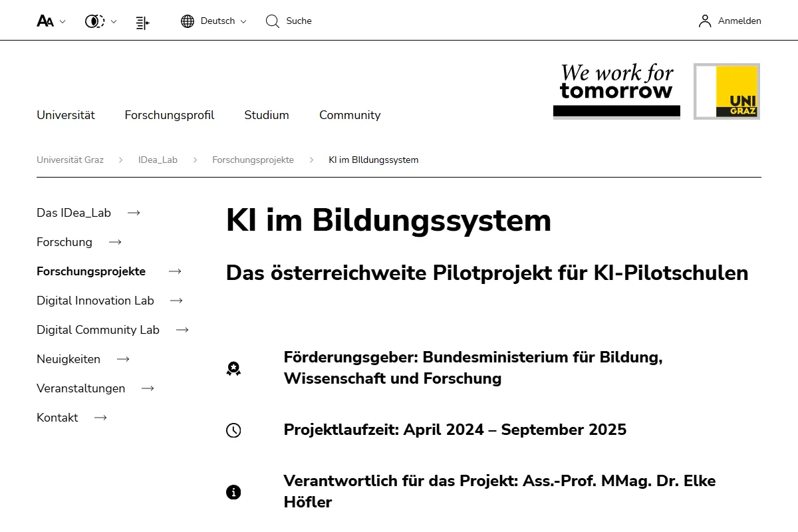798x532 pixels.
Task: Click arrow next to Digital Innovation Lab
Action: (176, 301)
